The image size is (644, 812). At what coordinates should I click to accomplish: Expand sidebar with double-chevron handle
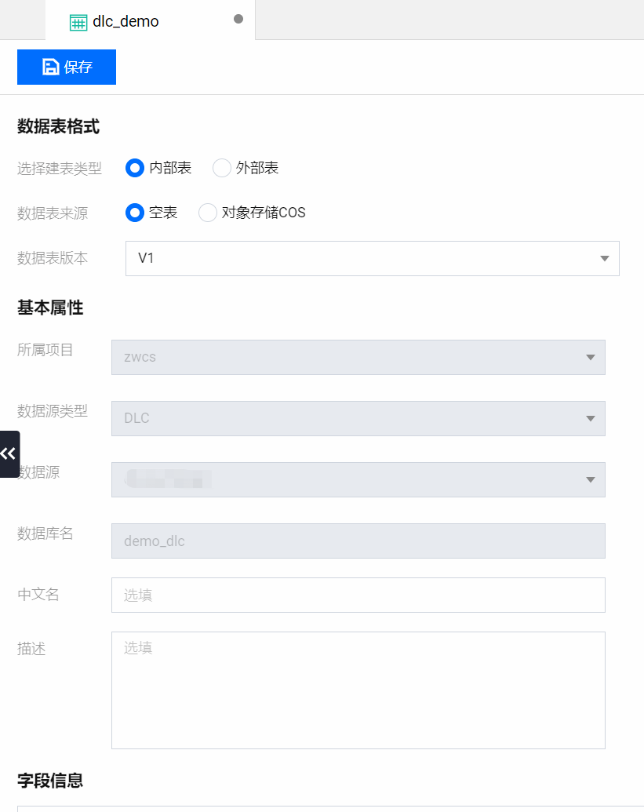pos(9,453)
